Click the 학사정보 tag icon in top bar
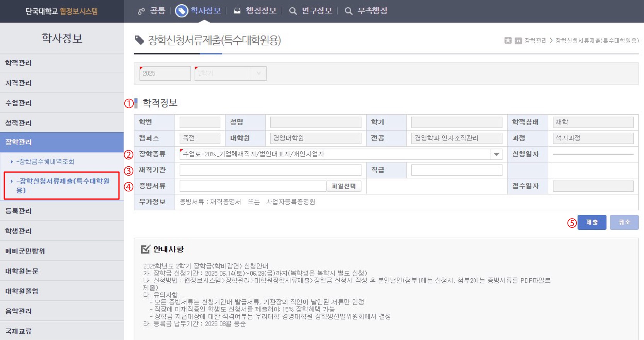Viewport: 644px width, 340px height. pos(181,11)
